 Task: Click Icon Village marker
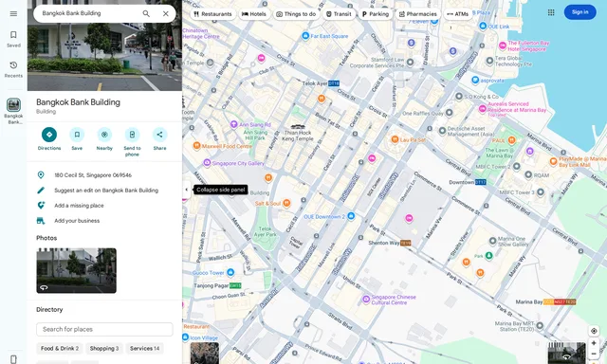pyautogui.click(x=186, y=337)
